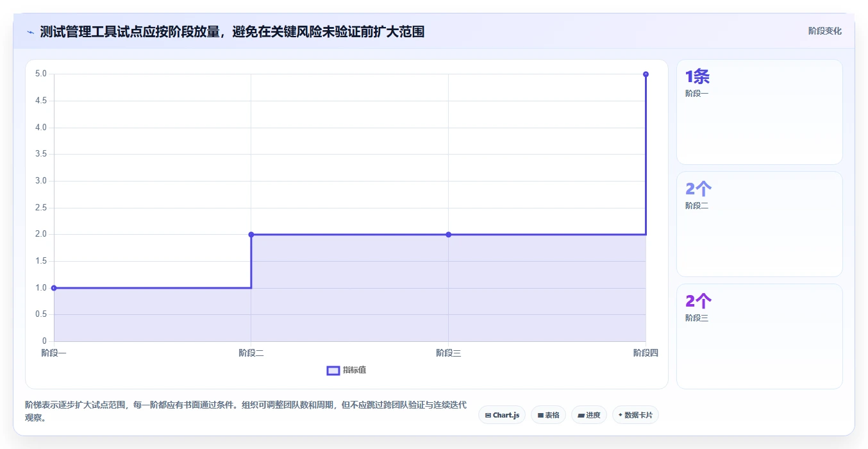Click the 阶段四 x-axis label
The height and width of the screenshot is (449, 868).
[646, 353]
